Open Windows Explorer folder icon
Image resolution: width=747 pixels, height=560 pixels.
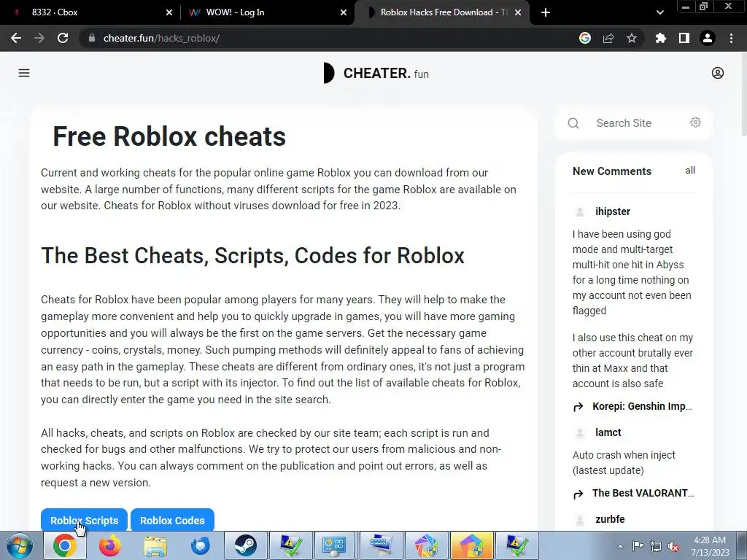tap(155, 545)
